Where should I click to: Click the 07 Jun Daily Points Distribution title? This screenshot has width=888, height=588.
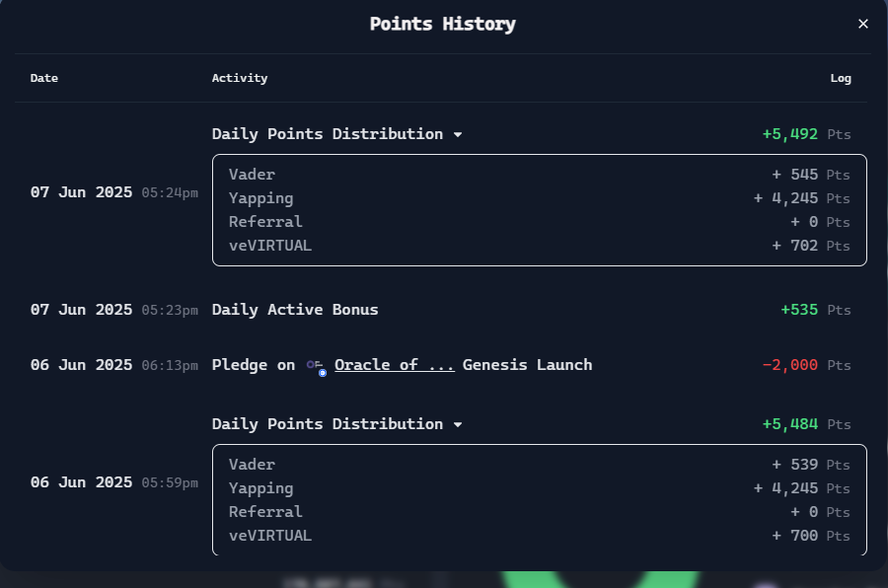click(x=328, y=134)
